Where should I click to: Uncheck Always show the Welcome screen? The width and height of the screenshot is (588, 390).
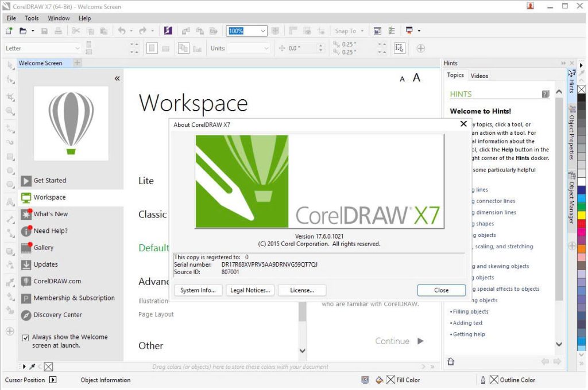pos(25,338)
